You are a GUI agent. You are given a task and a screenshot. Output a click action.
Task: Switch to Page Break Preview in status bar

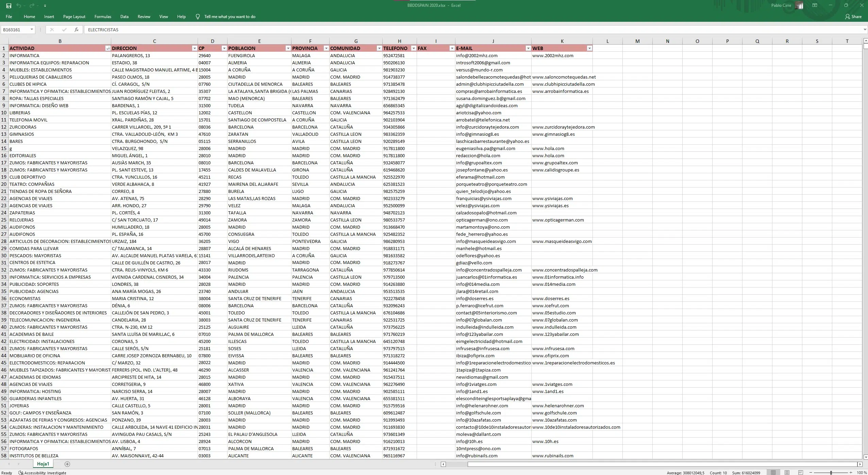[x=801, y=473]
